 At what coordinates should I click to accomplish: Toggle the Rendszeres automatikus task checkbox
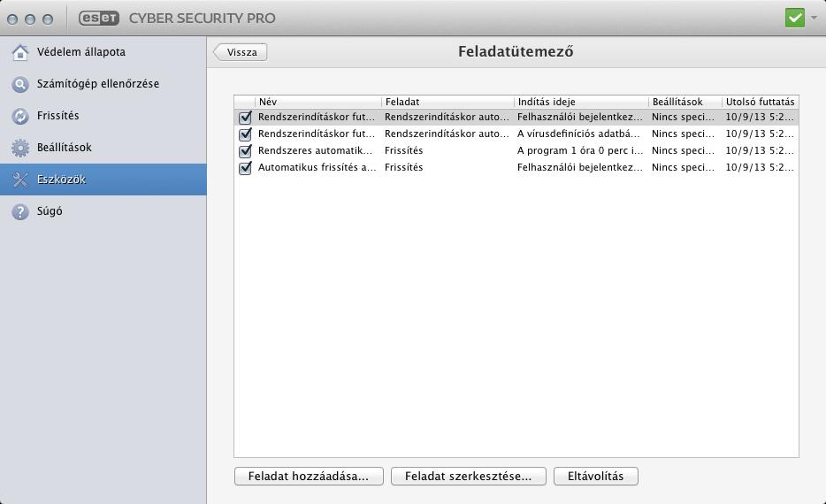[x=245, y=151]
